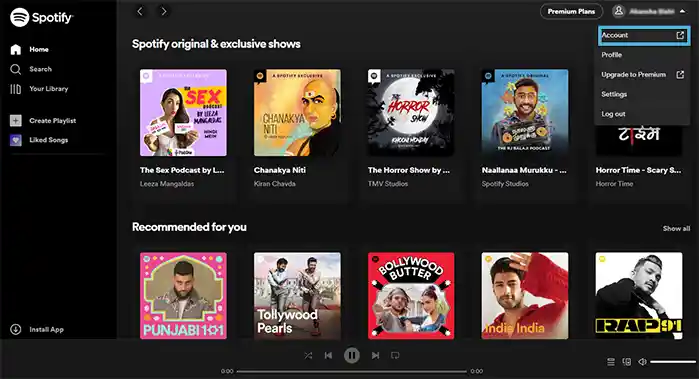Select Profile in user menu
The height and width of the screenshot is (379, 699).
pyautogui.click(x=642, y=55)
